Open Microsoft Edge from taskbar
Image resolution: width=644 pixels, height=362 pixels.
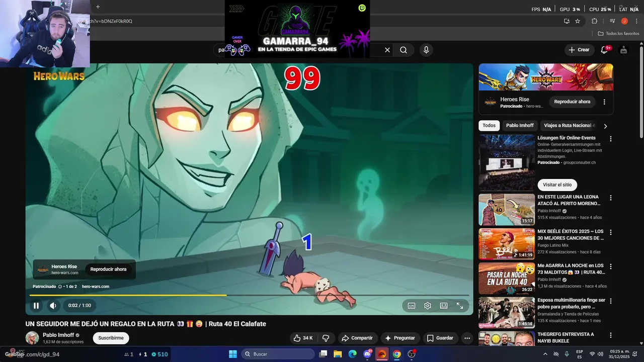353,354
